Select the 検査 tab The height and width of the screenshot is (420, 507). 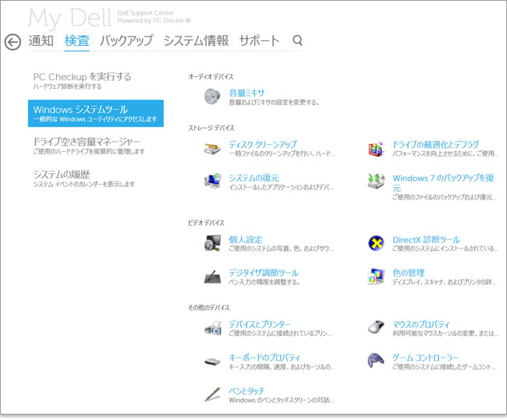click(x=77, y=41)
